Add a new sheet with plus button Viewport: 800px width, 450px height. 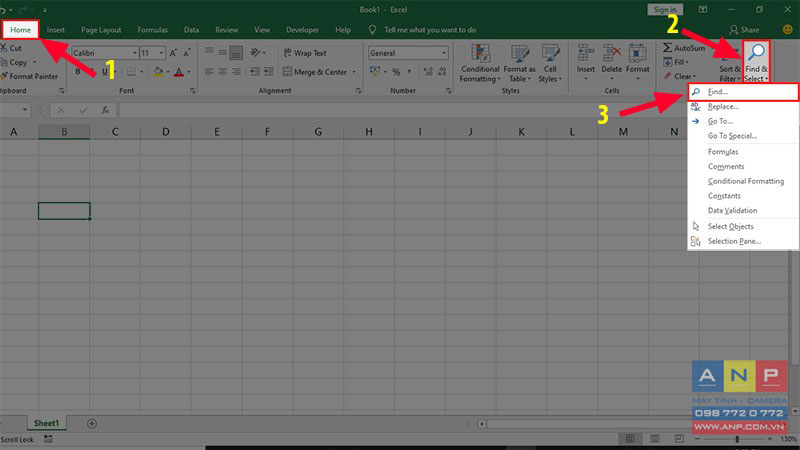coord(91,423)
